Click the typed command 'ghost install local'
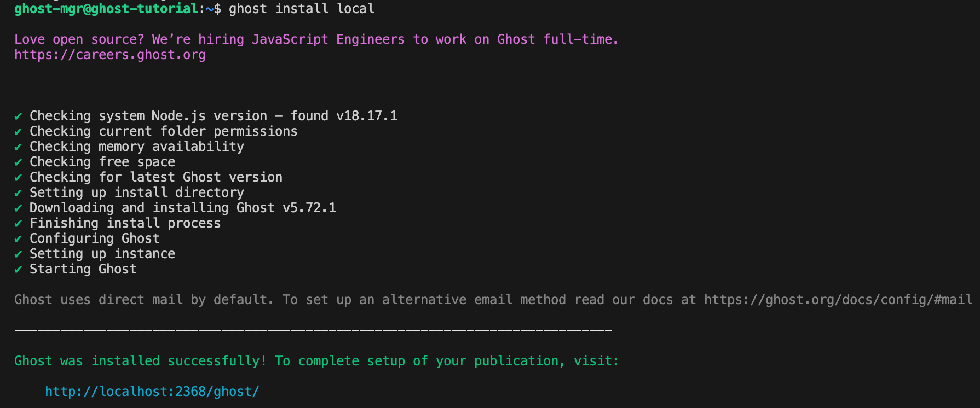980x408 pixels. tap(302, 9)
